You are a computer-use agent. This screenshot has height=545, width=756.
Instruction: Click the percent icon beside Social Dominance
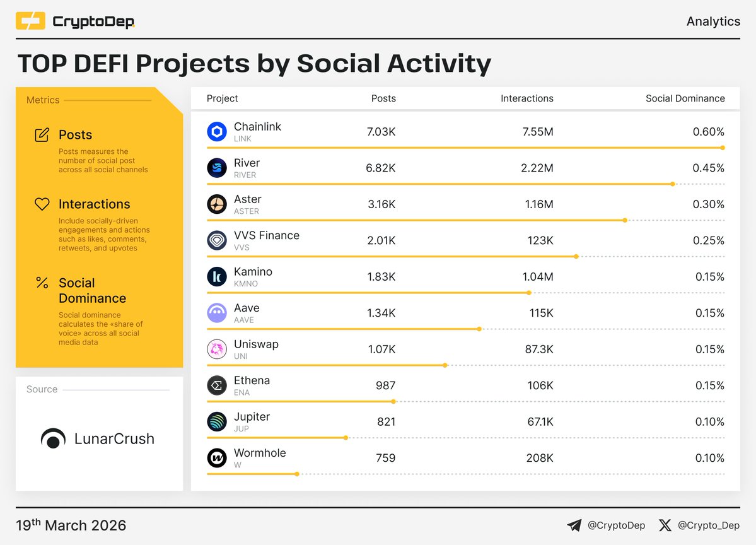[x=42, y=282]
